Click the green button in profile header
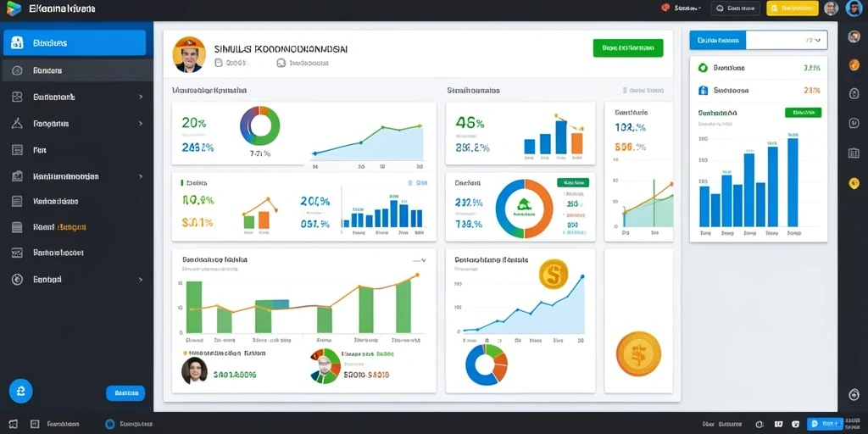The image size is (868, 434). pyautogui.click(x=628, y=48)
